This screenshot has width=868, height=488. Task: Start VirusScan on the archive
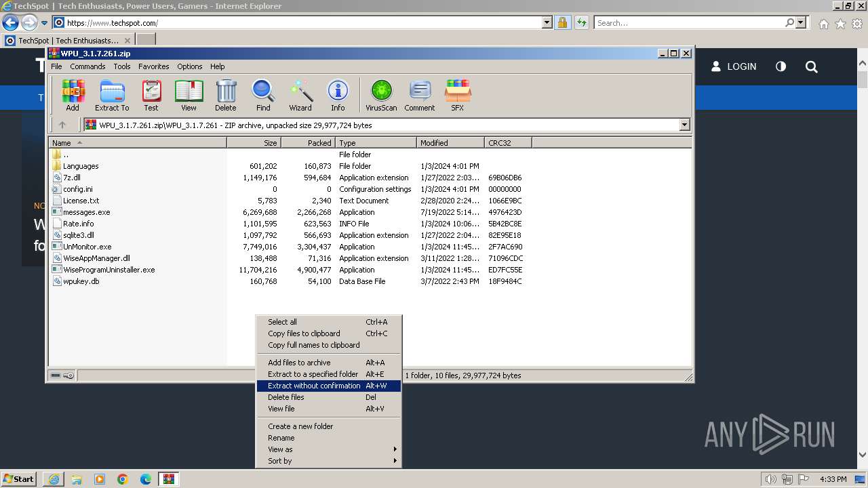[x=381, y=95]
